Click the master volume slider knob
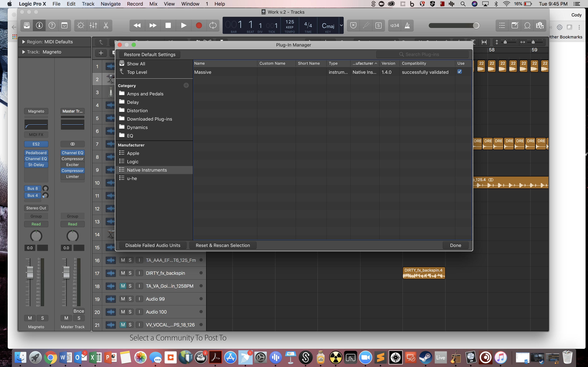The image size is (588, 367). pos(476,25)
